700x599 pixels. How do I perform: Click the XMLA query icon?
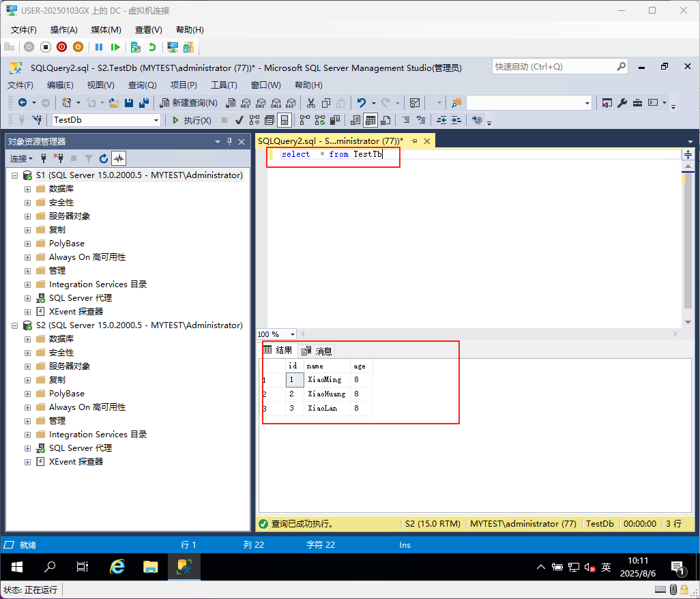276,103
